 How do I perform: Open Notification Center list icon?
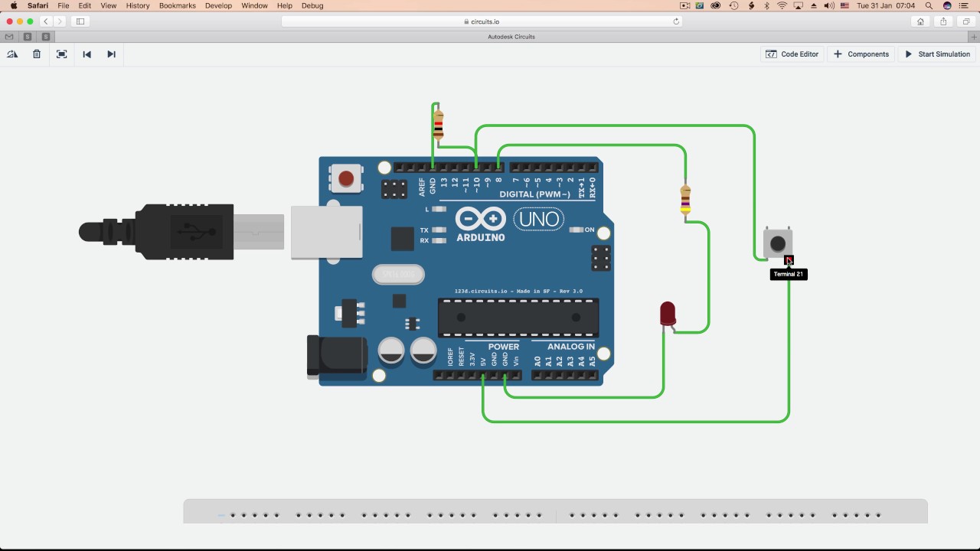point(964,5)
